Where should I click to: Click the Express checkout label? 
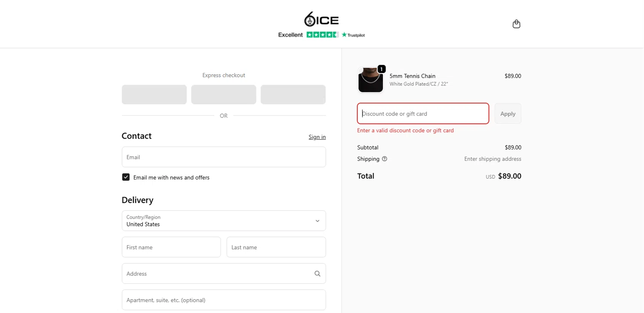pyautogui.click(x=224, y=75)
